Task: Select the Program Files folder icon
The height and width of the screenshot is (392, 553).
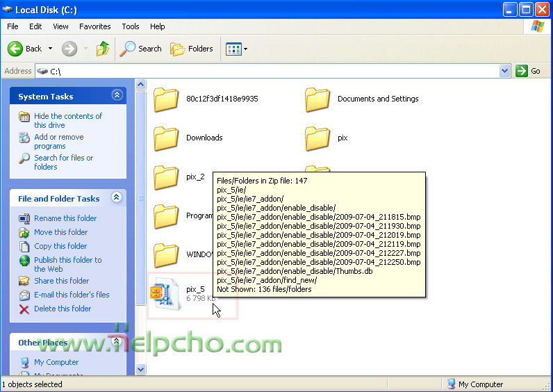Action: (x=166, y=217)
